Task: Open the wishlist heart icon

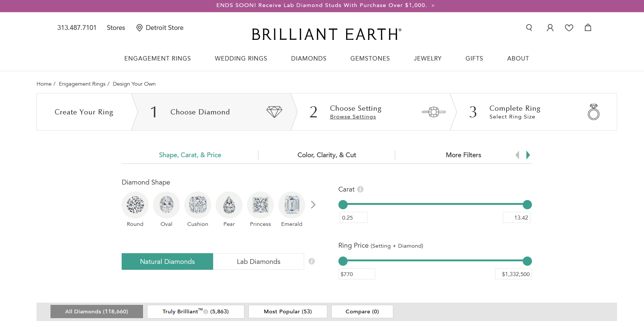Action: point(569,28)
